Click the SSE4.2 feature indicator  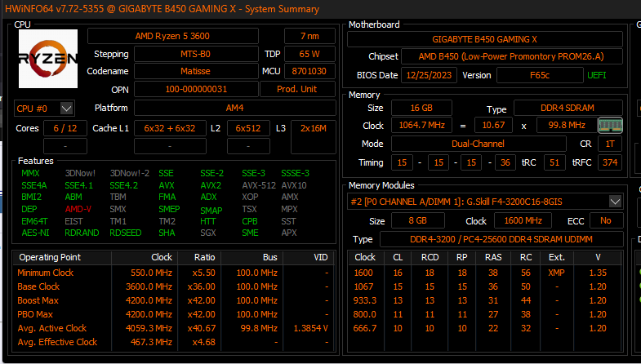[123, 185]
